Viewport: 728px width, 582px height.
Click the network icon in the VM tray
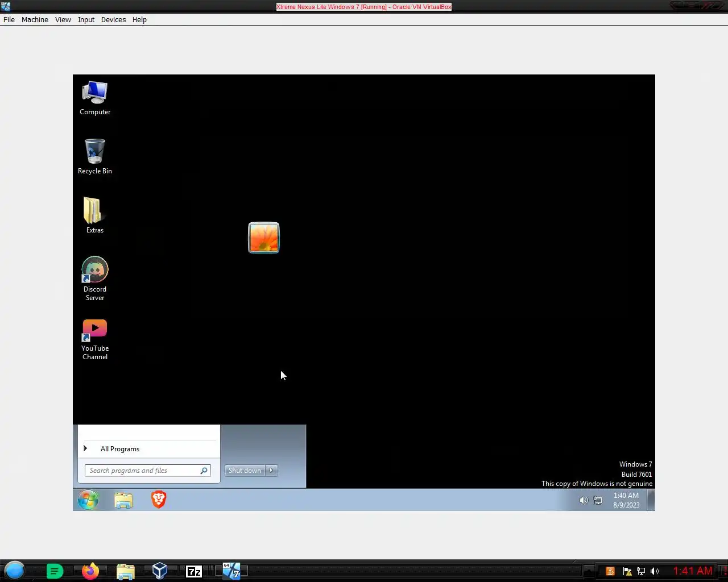pyautogui.click(x=598, y=500)
